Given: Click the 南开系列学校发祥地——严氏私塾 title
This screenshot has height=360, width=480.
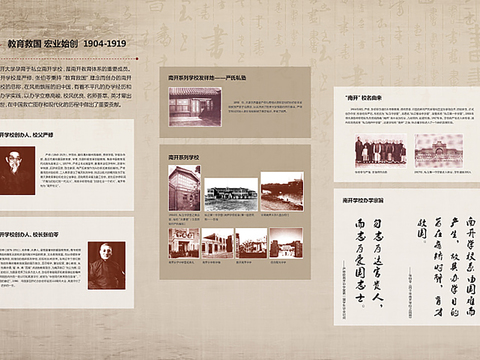Looking at the screenshot, I should (x=207, y=78).
